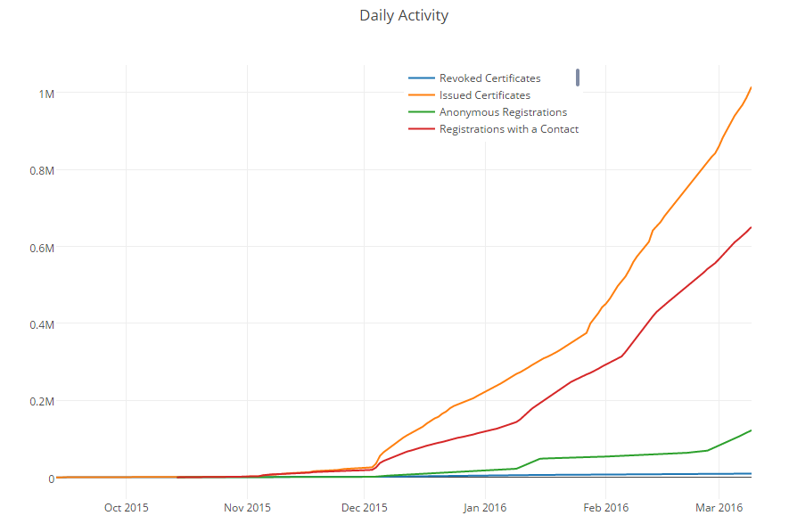
Task: Select the Nov 2015 x-axis tick label
Action: pos(247,508)
